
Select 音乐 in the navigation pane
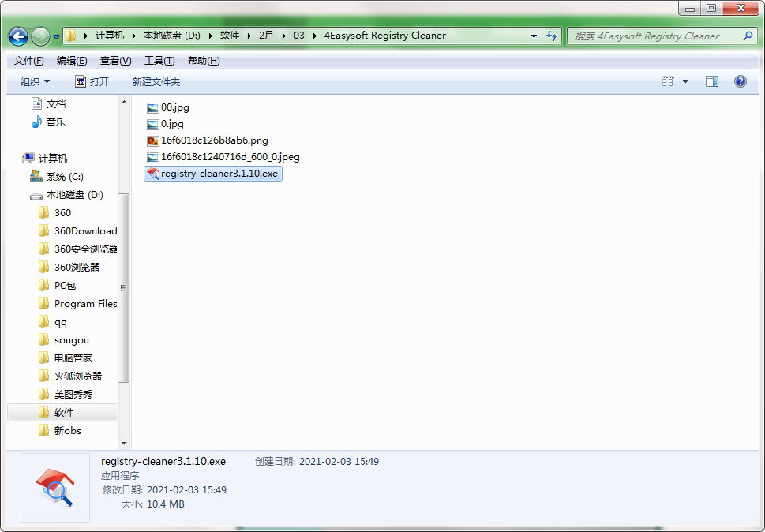coord(49,122)
